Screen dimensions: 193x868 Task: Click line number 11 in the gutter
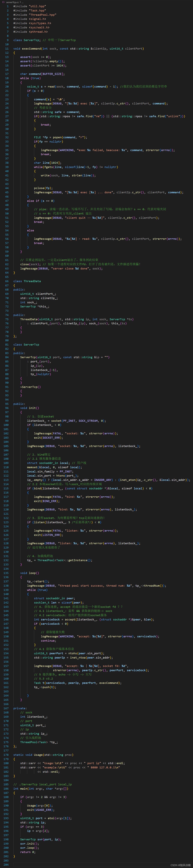click(7, 49)
